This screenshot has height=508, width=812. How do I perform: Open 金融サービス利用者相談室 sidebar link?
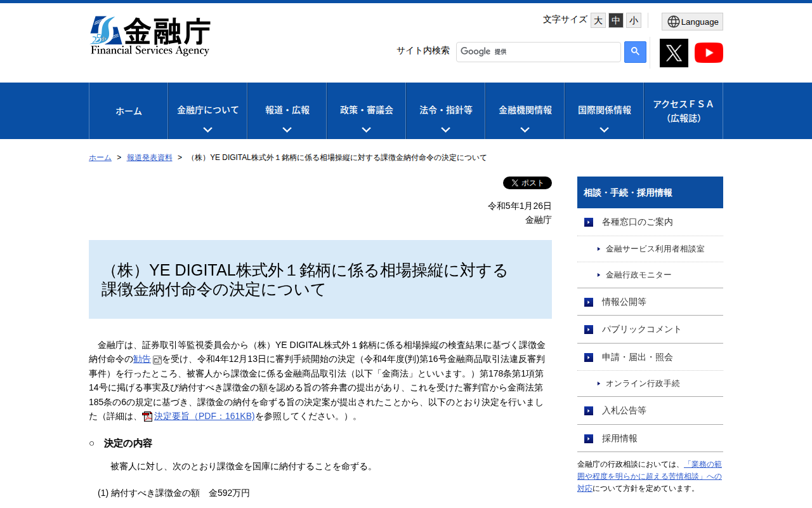pos(655,249)
